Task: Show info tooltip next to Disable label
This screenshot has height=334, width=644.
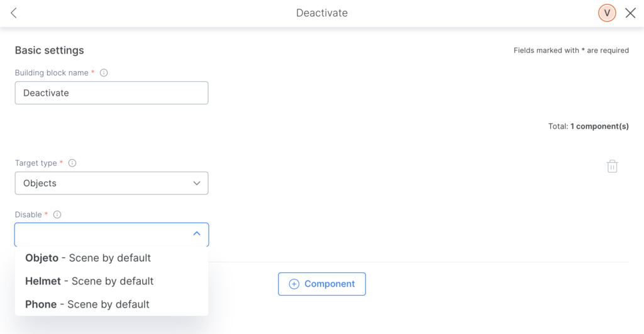Action: point(57,214)
